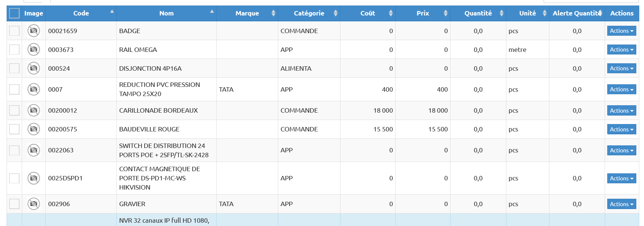This screenshot has height=226, width=644.
Task: Expand Actions menu for REDUCTION PVC PRESSION
Action: pos(621,89)
